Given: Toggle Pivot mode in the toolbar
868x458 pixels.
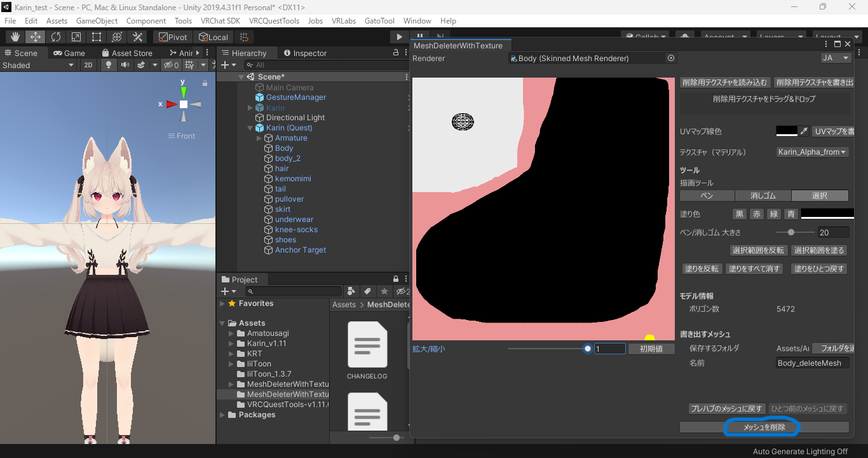Looking at the screenshot, I should pos(172,37).
